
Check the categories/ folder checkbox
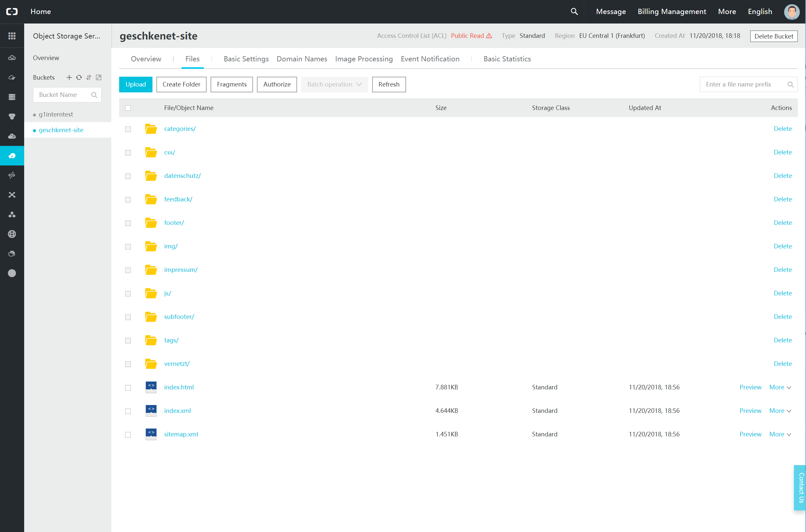click(x=128, y=129)
